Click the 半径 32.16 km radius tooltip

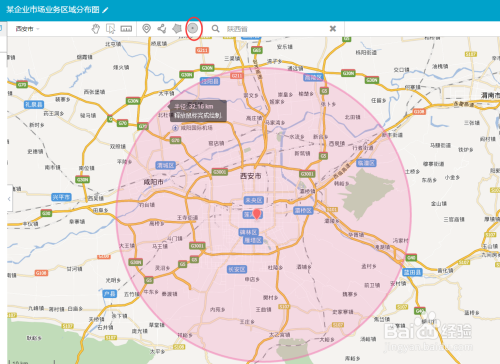click(198, 111)
